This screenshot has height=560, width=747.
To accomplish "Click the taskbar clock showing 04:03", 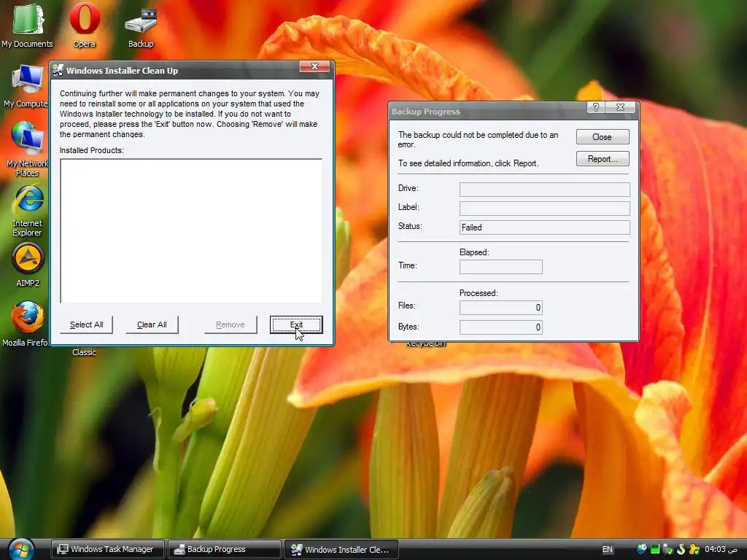I will coord(721,549).
